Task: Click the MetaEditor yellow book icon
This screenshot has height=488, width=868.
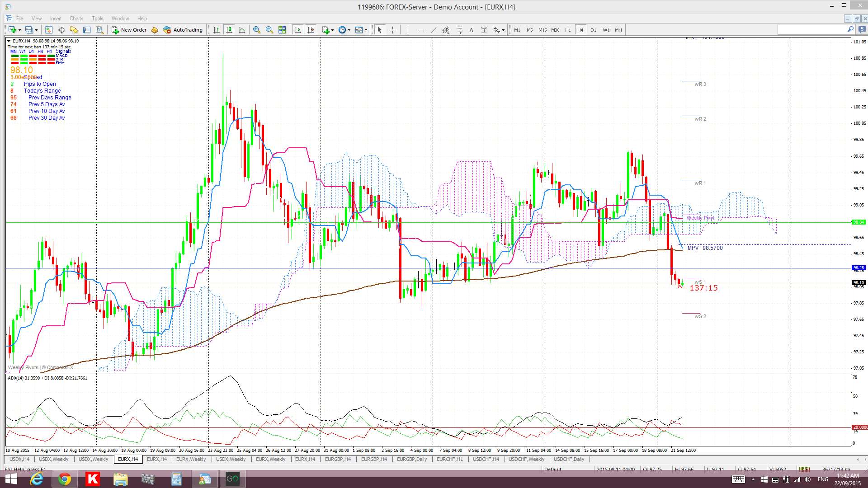Action: coord(155,30)
